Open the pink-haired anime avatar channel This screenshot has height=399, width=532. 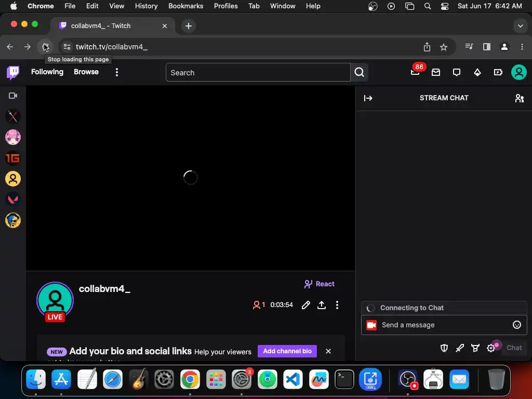13,137
